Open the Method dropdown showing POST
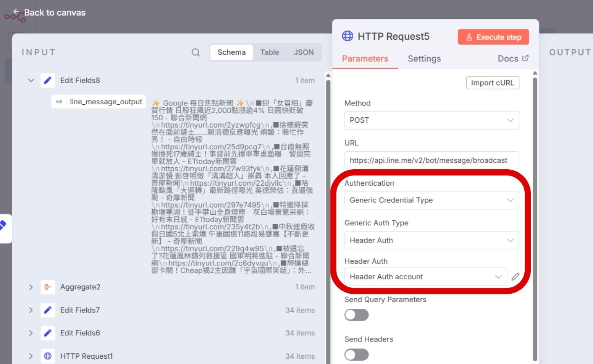Image resolution: width=593 pixels, height=364 pixels. (431, 120)
